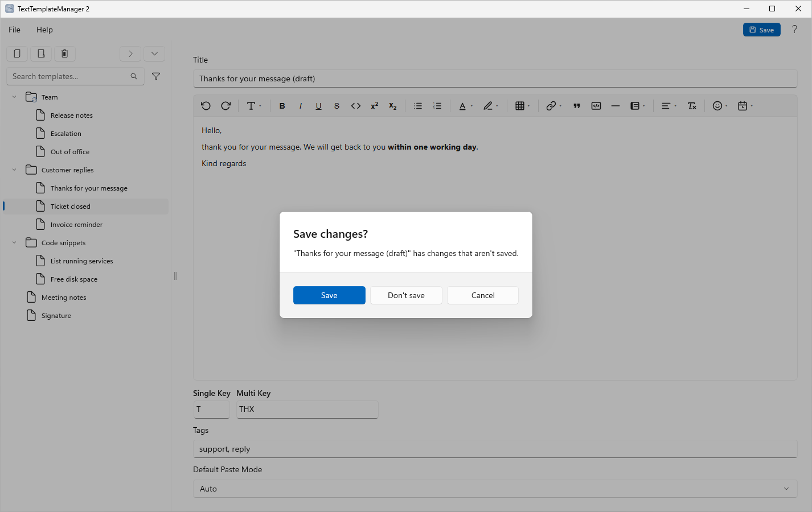812x512 pixels.
Task: Open the font color picker
Action: click(x=466, y=106)
